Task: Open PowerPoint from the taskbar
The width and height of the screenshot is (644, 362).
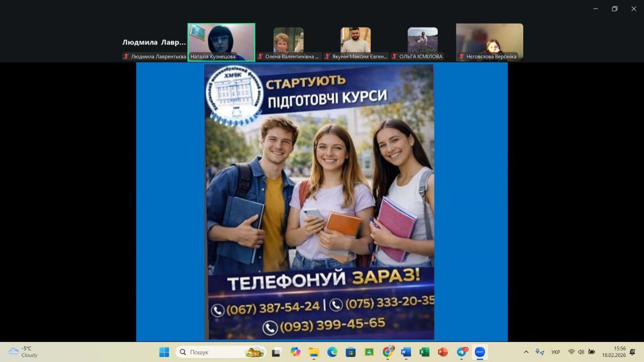Action: point(443,352)
